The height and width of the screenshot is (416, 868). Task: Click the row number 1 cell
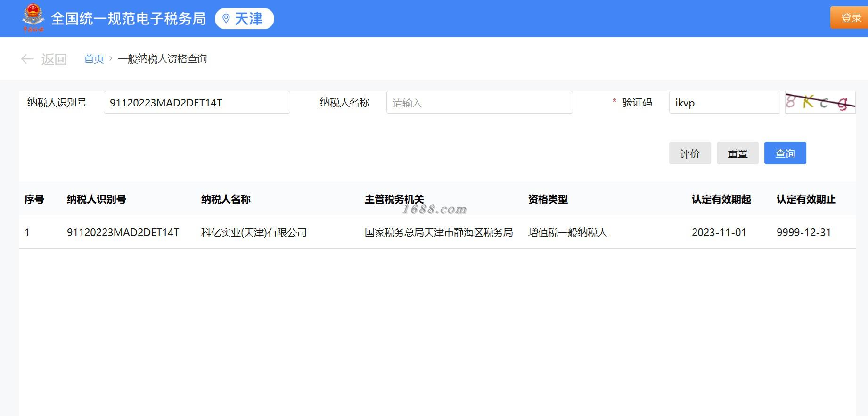click(27, 232)
